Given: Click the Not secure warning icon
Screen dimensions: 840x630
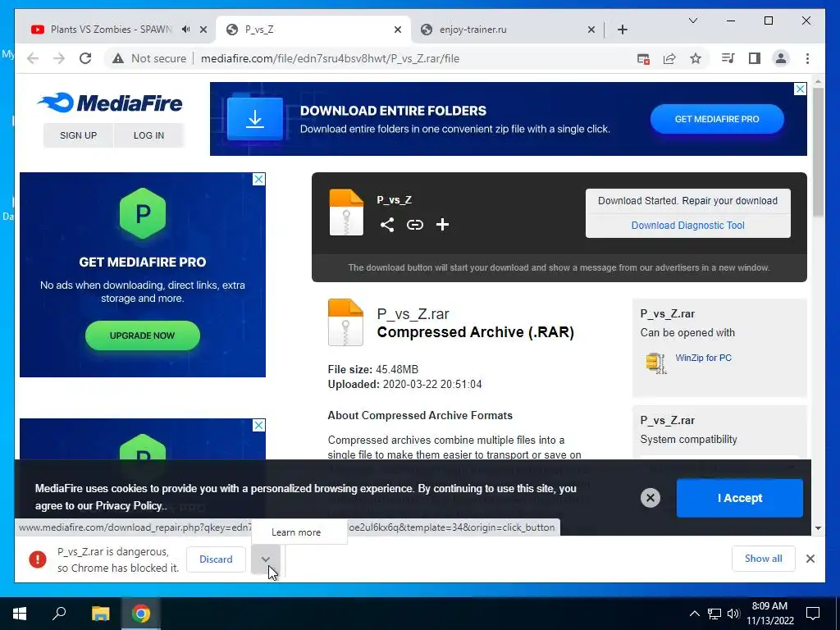Looking at the screenshot, I should click(118, 58).
